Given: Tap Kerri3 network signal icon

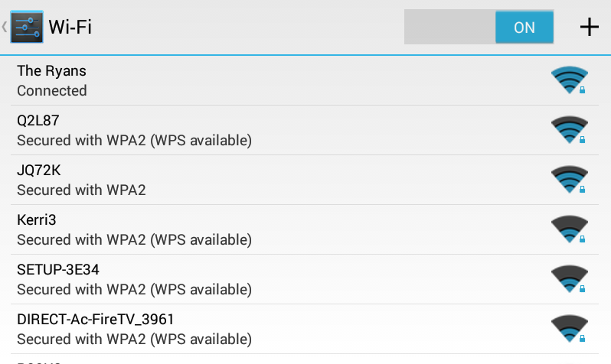Looking at the screenshot, I should pyautogui.click(x=569, y=229).
